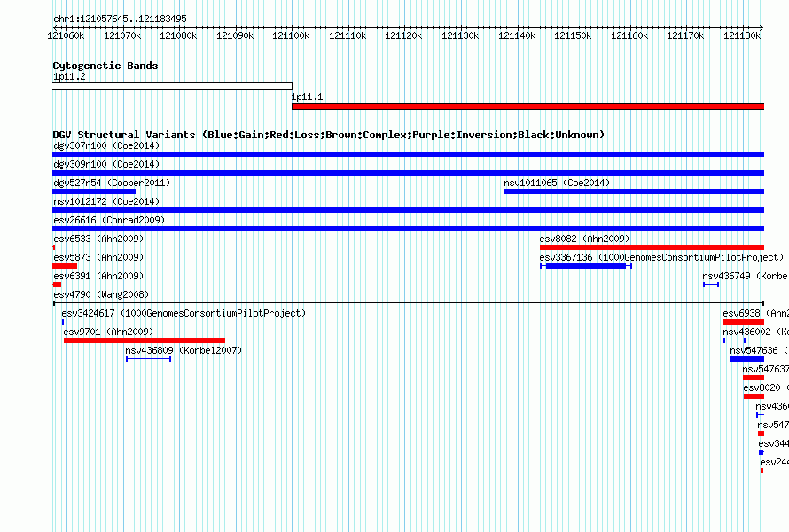Screen dimensions: 789x532
Task: Open the nsv436809 (Korbel2007) variant label
Action: point(184,350)
